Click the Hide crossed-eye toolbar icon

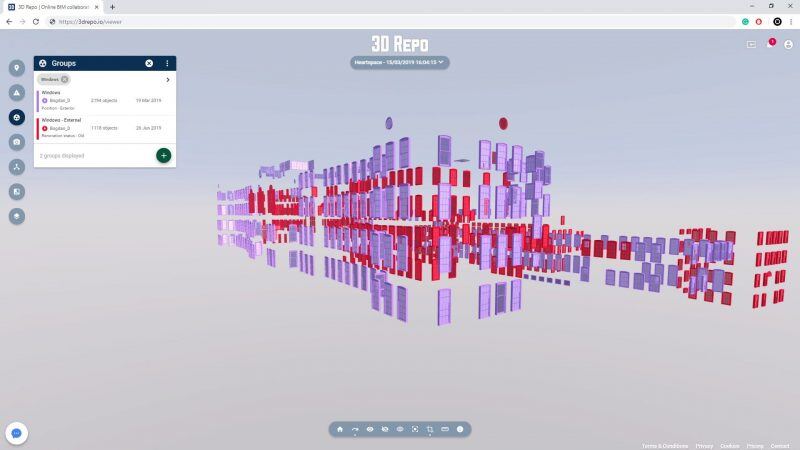coord(385,430)
